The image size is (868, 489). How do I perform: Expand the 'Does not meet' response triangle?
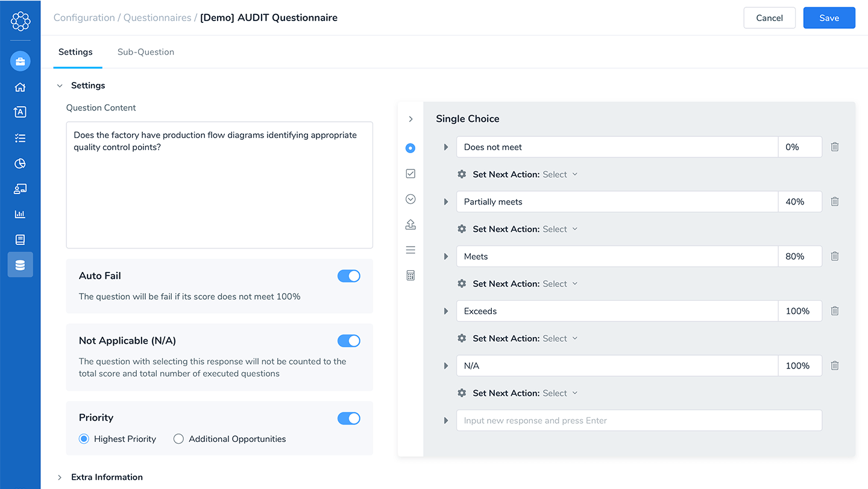[446, 147]
